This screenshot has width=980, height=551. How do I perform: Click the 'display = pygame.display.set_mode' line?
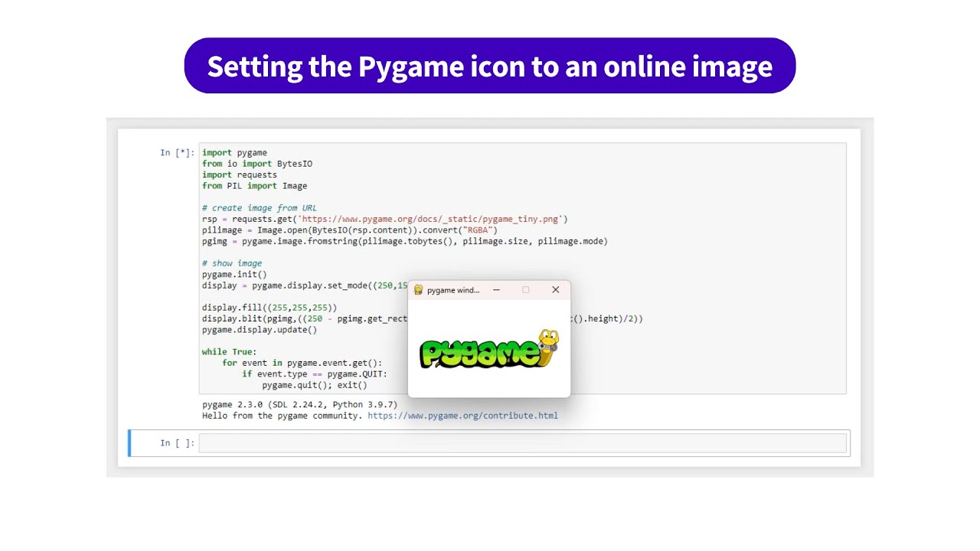point(305,285)
